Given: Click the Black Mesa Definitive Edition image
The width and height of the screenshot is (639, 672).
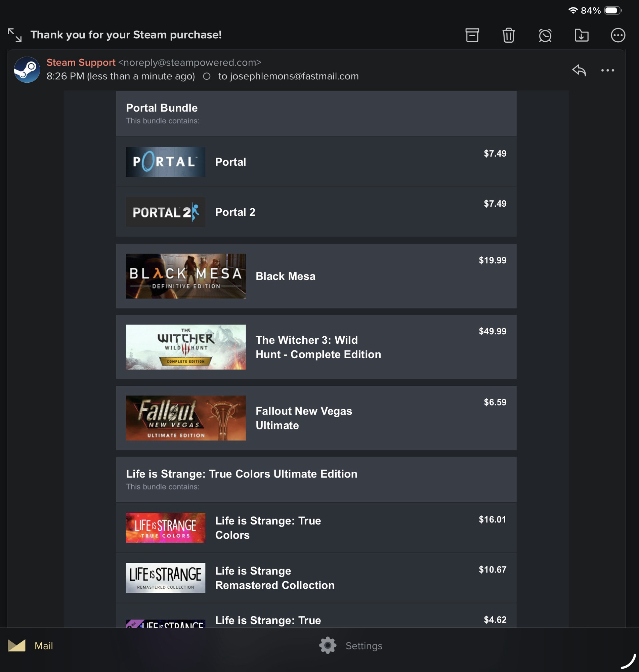Looking at the screenshot, I should click(x=186, y=276).
